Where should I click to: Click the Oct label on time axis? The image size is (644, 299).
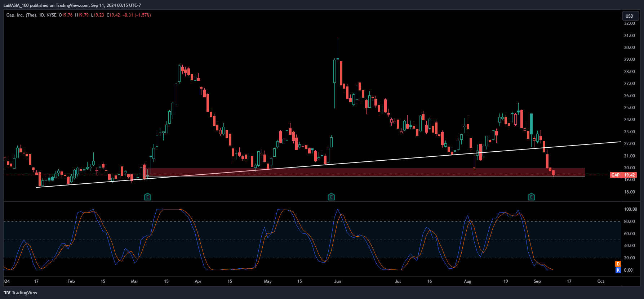tap(601, 281)
